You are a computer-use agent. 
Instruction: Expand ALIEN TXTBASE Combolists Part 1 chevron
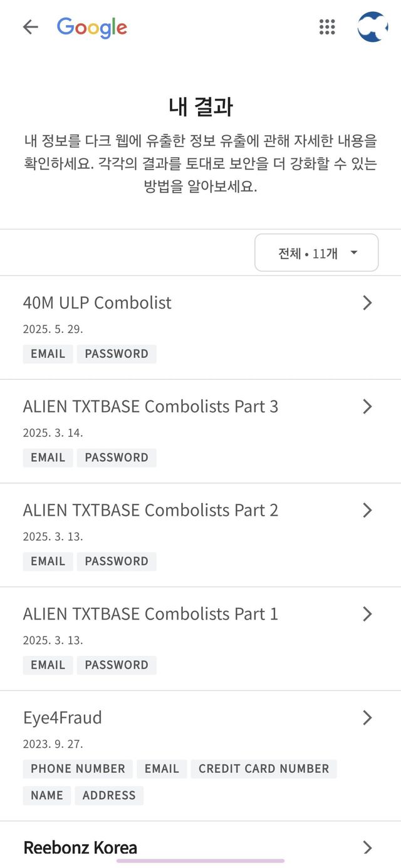[367, 615]
